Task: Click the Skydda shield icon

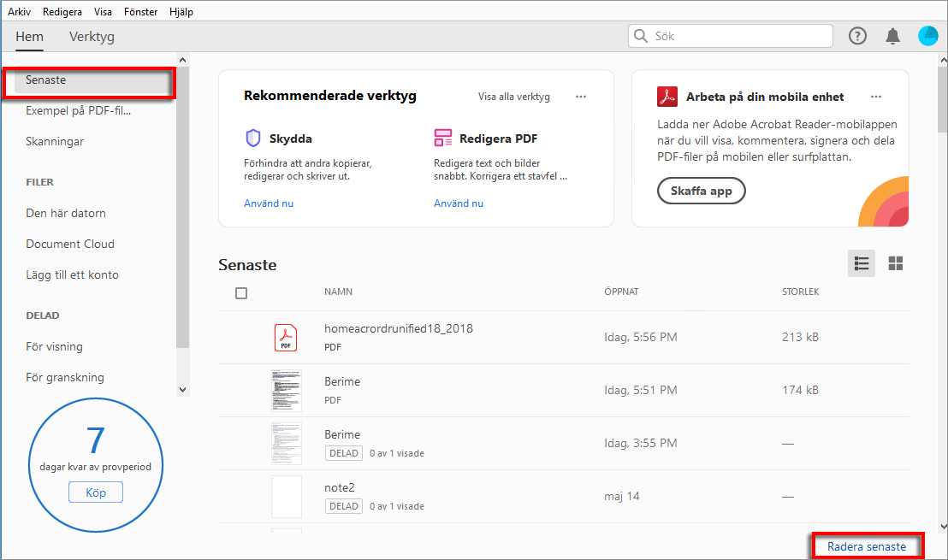Action: (252, 139)
